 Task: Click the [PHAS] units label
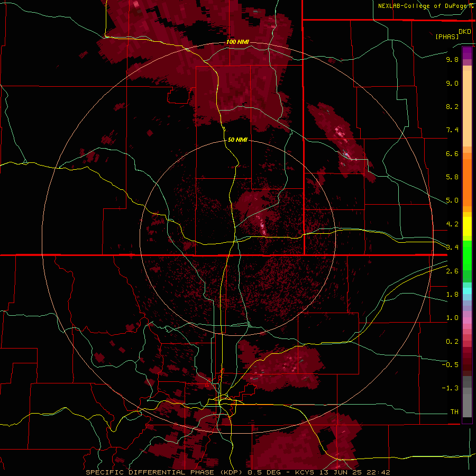pos(447,36)
